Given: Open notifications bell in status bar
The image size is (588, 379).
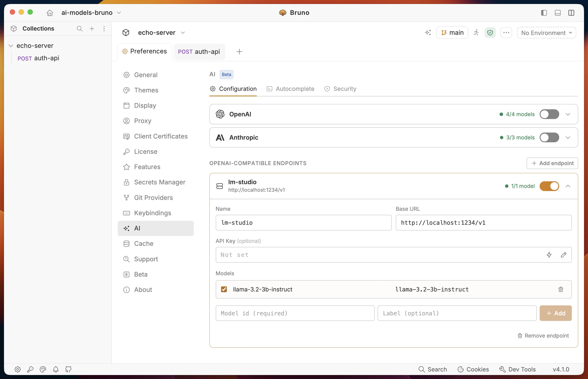Looking at the screenshot, I should (56, 369).
